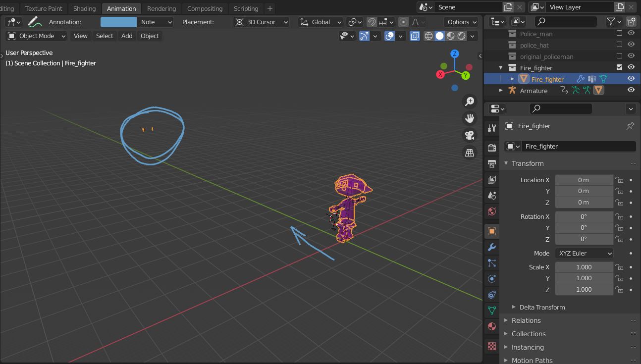Open the Modifier properties wrench tab
This screenshot has width=641, height=364.
point(492,247)
